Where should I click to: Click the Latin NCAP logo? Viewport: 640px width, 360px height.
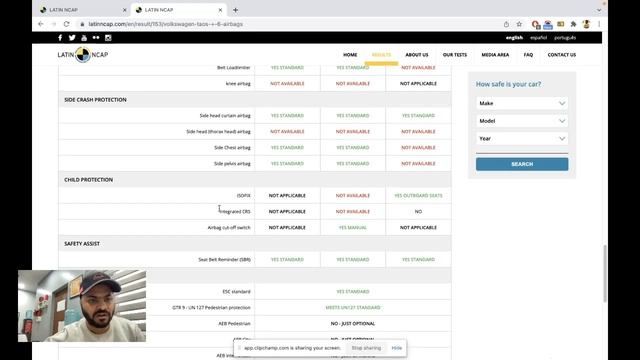(83, 55)
